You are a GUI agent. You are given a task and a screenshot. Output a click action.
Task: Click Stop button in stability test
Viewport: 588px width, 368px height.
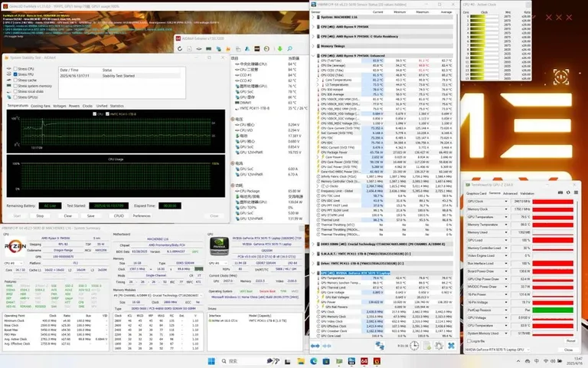pyautogui.click(x=40, y=216)
